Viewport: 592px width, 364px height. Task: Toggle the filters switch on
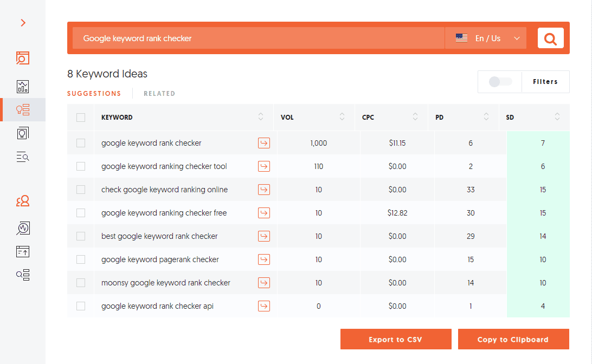click(x=500, y=81)
